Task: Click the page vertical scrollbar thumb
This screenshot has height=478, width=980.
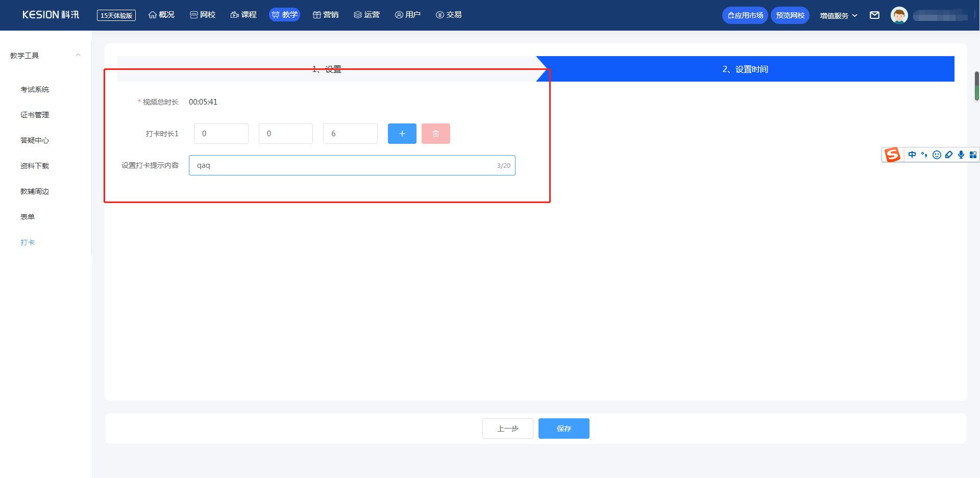Action: (x=977, y=86)
